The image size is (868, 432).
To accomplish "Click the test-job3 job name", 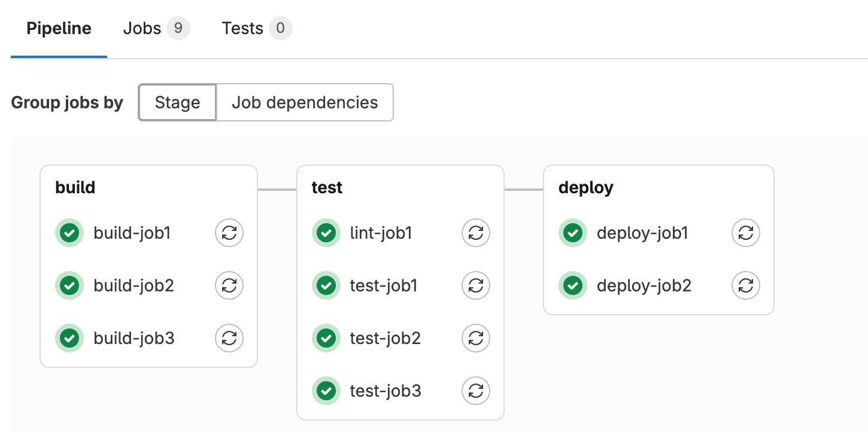I will tap(386, 391).
